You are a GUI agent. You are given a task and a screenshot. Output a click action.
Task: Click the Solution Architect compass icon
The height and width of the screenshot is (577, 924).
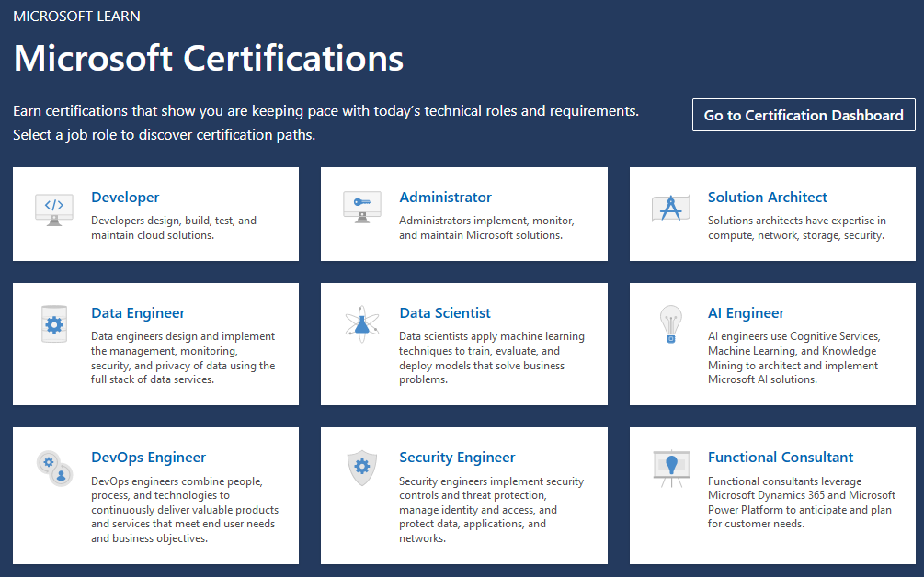coord(670,209)
